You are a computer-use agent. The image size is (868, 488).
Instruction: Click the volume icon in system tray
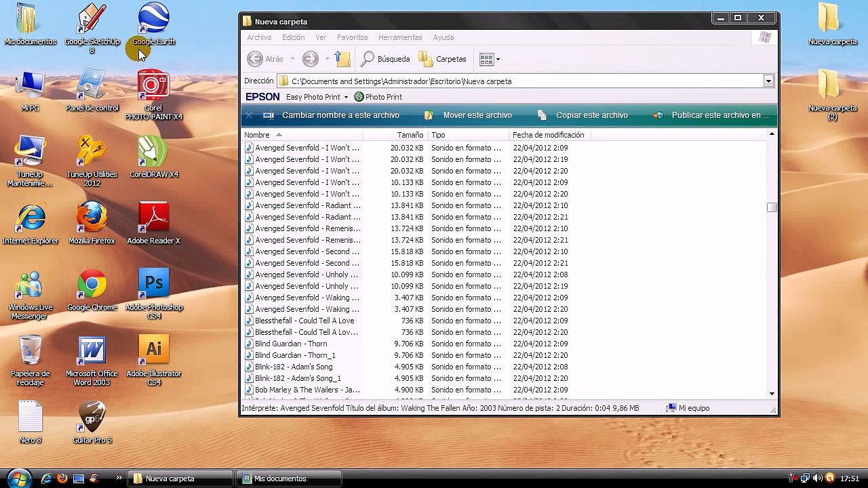(x=818, y=479)
